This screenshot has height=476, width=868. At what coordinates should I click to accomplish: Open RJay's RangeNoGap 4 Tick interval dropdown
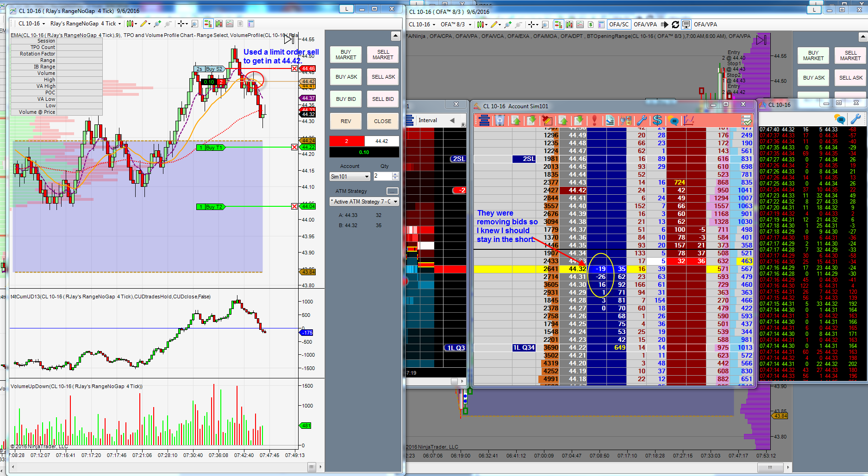pyautogui.click(x=86, y=24)
